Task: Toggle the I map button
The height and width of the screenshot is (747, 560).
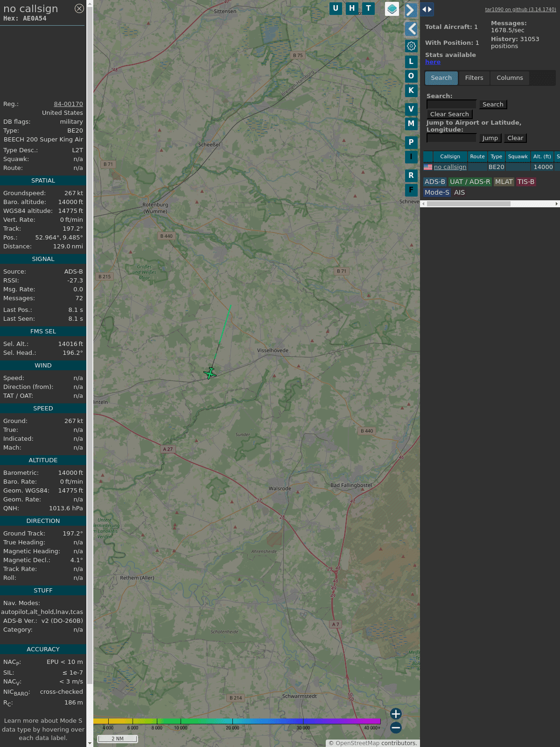Action: click(411, 157)
